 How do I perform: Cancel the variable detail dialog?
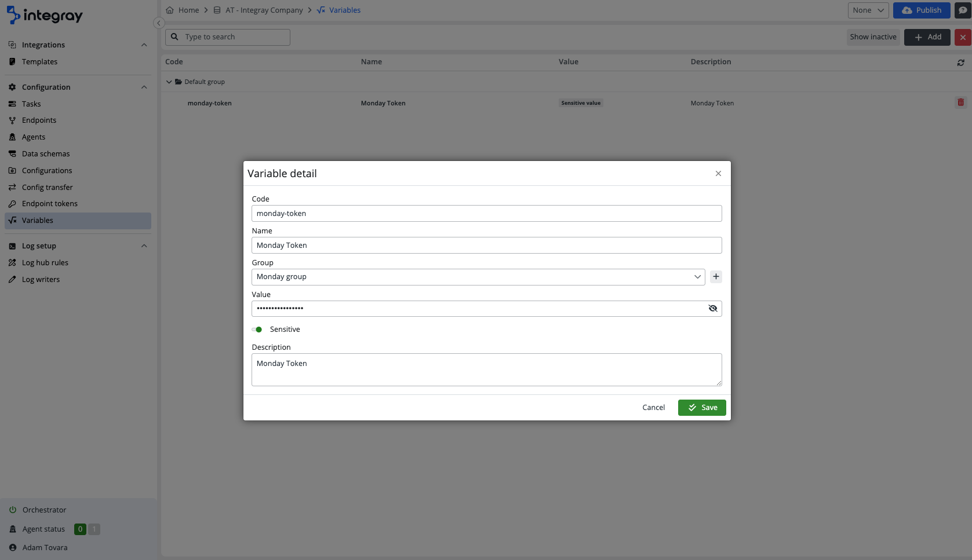click(x=653, y=408)
